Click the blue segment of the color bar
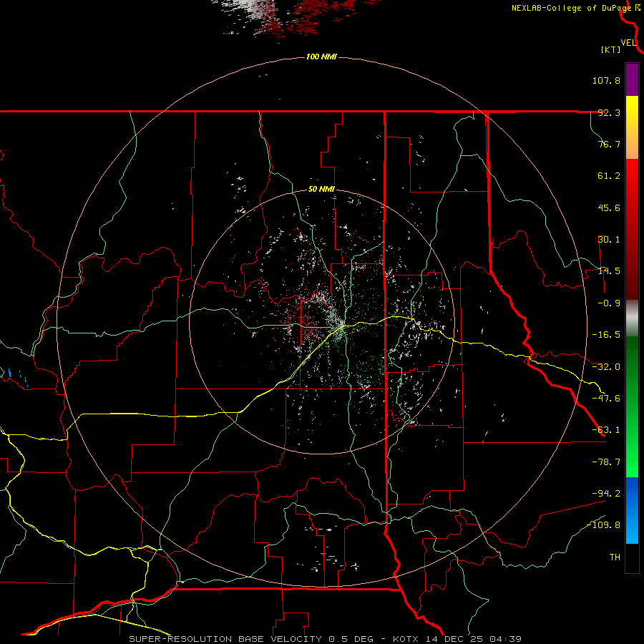 pyautogui.click(x=632, y=510)
